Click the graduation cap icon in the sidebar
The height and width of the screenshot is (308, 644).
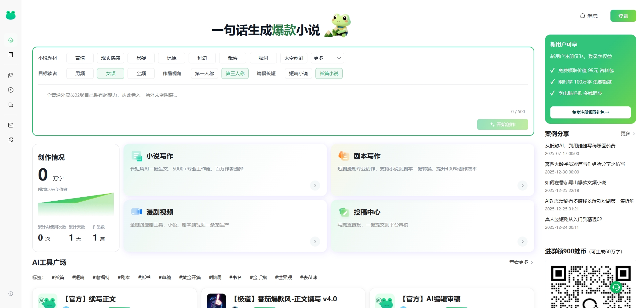(11, 75)
